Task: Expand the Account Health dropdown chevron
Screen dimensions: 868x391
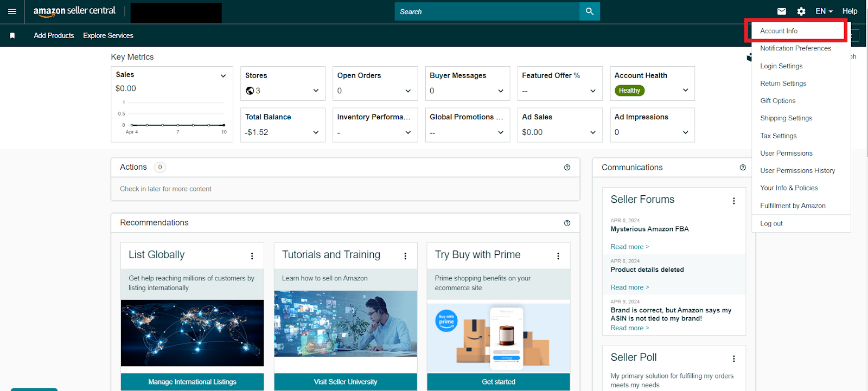Action: click(685, 90)
